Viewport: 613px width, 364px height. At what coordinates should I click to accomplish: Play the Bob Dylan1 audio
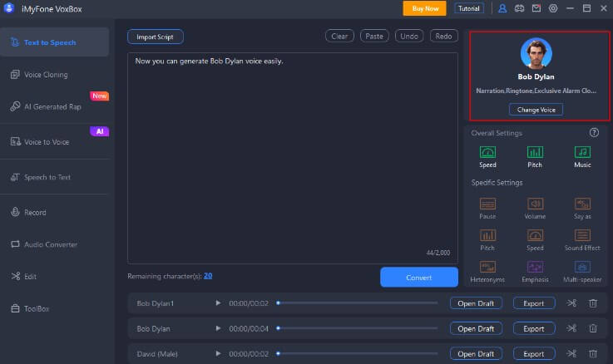pyautogui.click(x=218, y=303)
